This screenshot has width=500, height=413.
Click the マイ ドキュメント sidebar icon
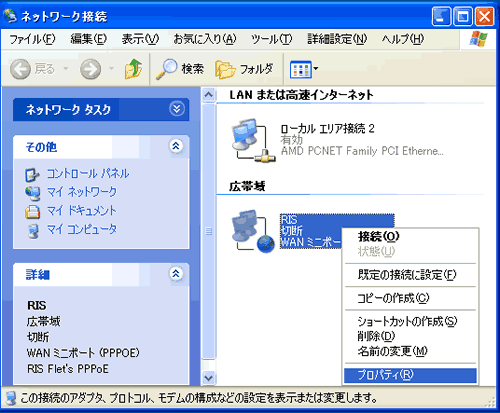[32, 212]
